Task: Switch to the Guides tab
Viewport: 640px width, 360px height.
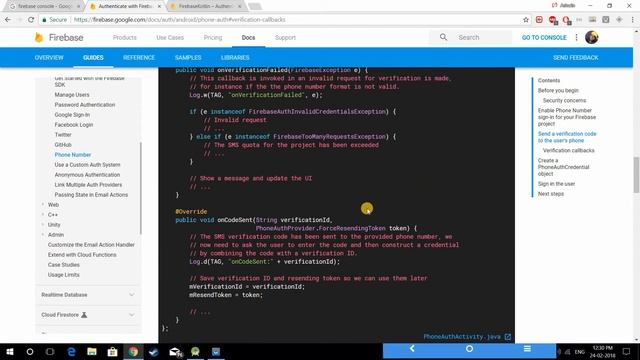Action: [93, 58]
